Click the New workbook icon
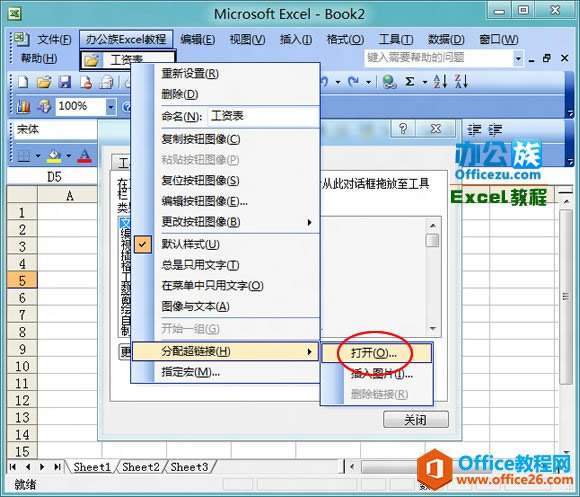Image resolution: width=580 pixels, height=497 pixels. (x=23, y=82)
